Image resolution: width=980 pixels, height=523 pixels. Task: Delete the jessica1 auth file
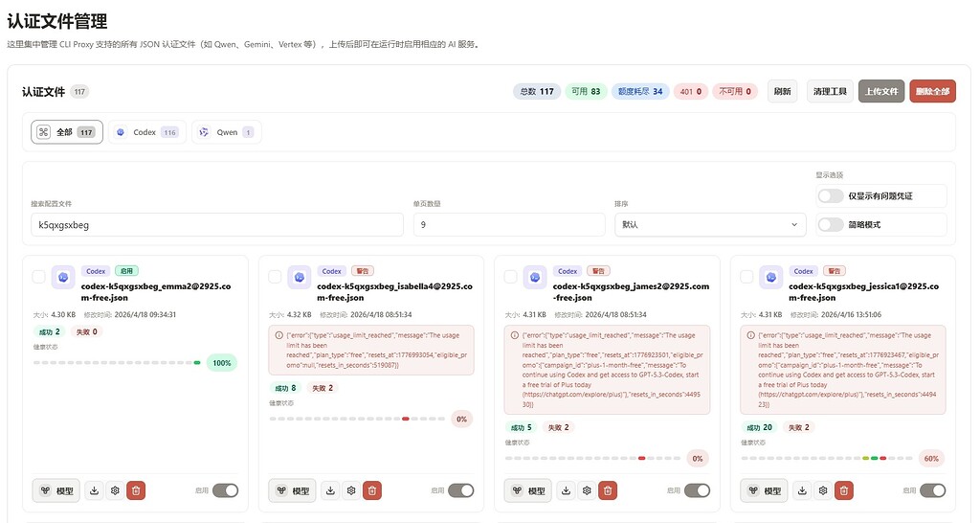844,490
